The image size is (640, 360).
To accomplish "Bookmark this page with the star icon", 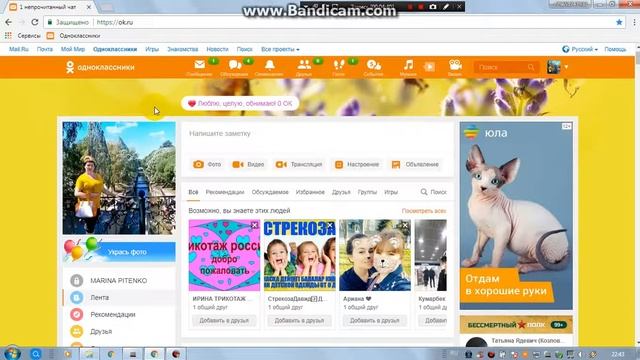I will click(619, 22).
